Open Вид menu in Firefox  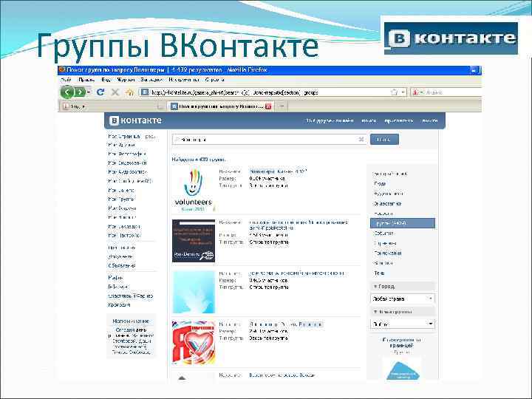pyautogui.click(x=106, y=80)
